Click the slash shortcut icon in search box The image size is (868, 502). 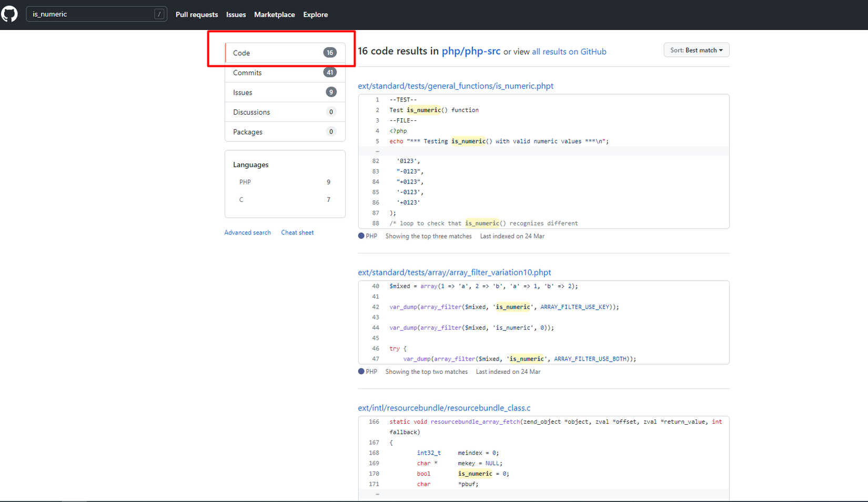point(159,14)
